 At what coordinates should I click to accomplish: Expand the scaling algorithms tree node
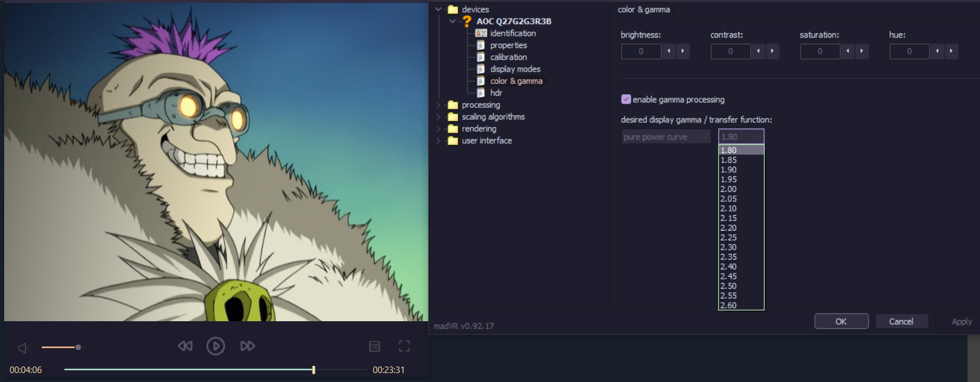click(438, 117)
